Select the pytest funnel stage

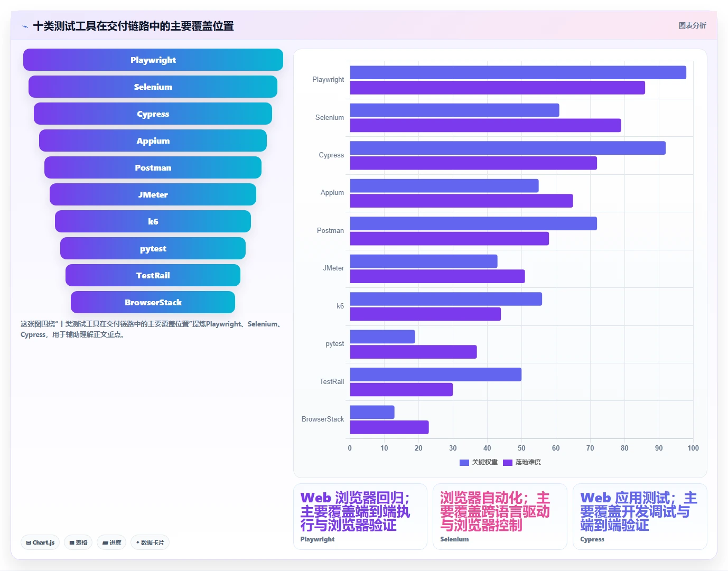coord(153,248)
